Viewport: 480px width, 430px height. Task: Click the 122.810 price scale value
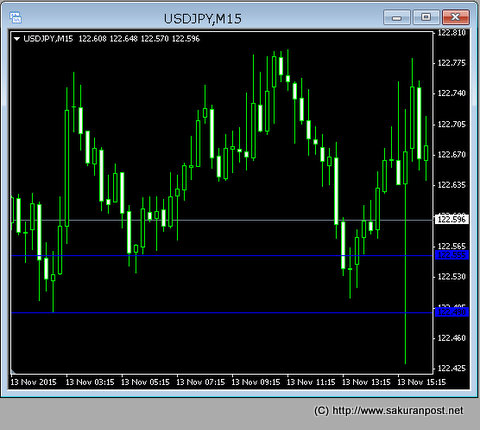click(451, 33)
